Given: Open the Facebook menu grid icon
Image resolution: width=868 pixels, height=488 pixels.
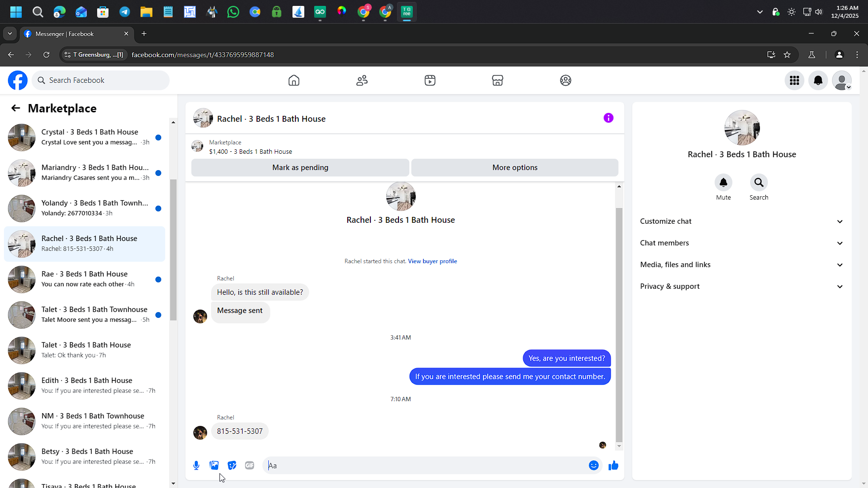Looking at the screenshot, I should coord(795,80).
